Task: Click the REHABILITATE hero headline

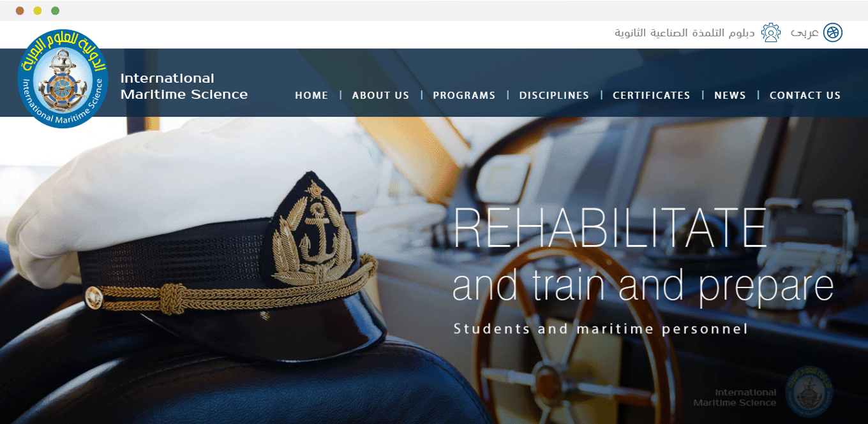Action: click(x=610, y=228)
